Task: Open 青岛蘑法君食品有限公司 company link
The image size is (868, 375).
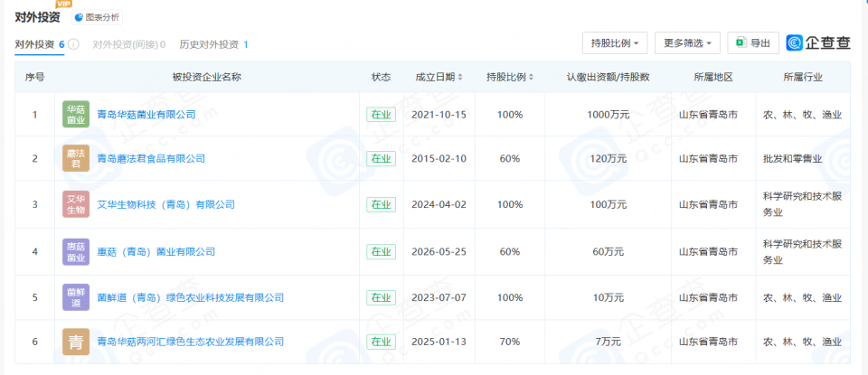Action: tap(151, 159)
